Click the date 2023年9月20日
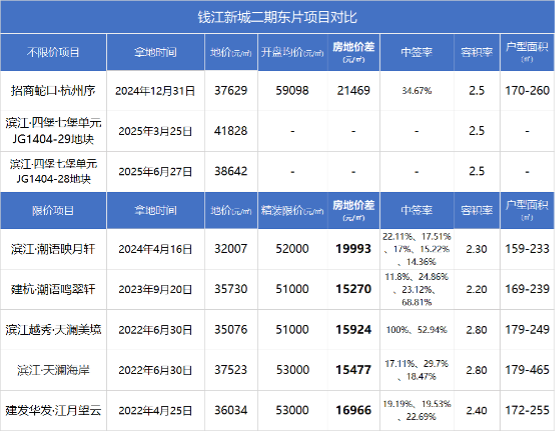 (x=155, y=290)
